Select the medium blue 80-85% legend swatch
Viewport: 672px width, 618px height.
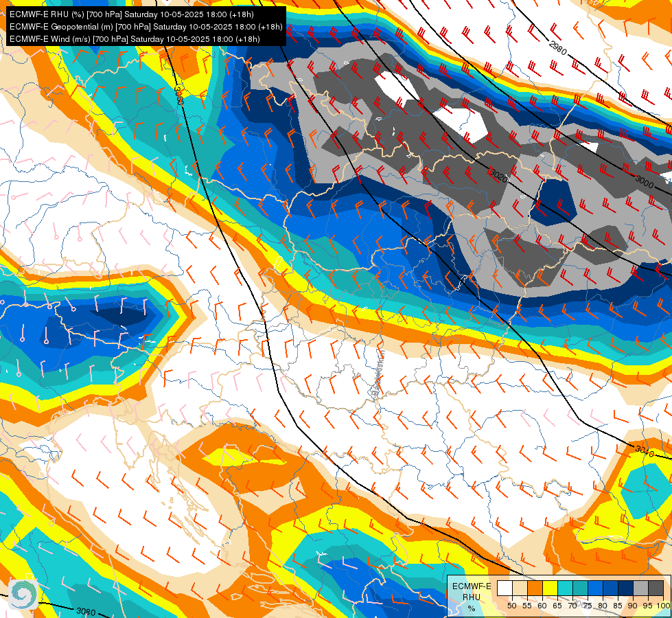pos(611,588)
